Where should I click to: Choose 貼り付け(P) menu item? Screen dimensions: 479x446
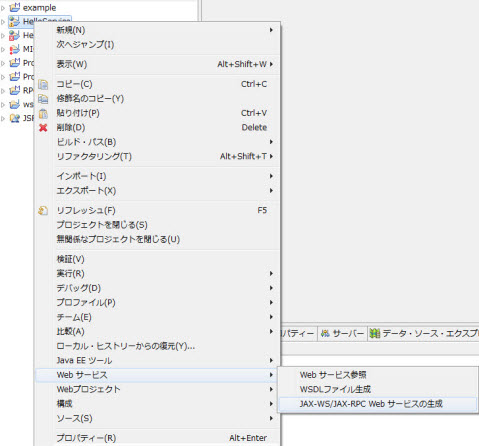click(157, 113)
